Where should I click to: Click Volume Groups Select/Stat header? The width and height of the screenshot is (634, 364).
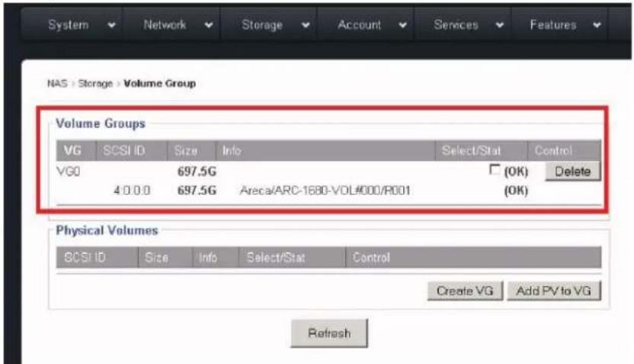click(482, 151)
